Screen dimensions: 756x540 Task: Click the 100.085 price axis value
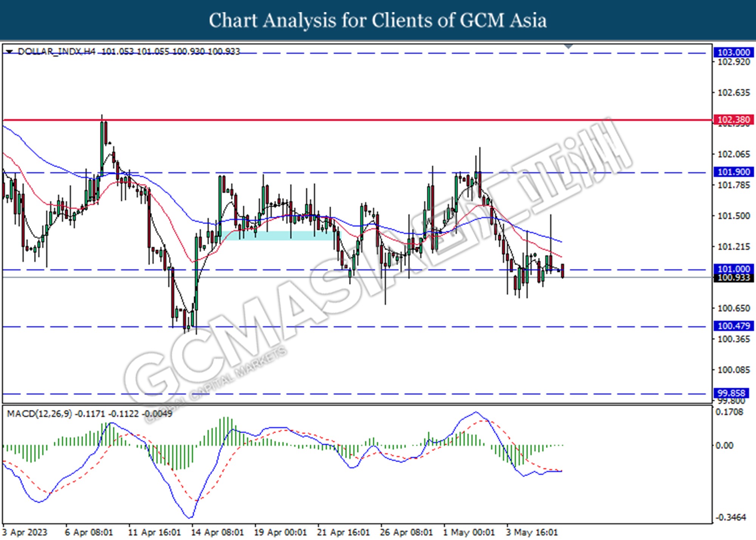point(734,370)
